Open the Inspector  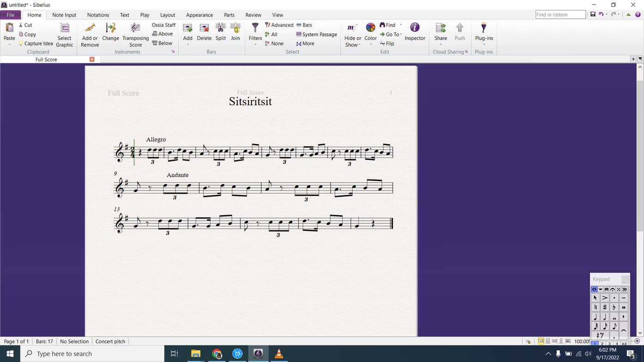(x=414, y=33)
